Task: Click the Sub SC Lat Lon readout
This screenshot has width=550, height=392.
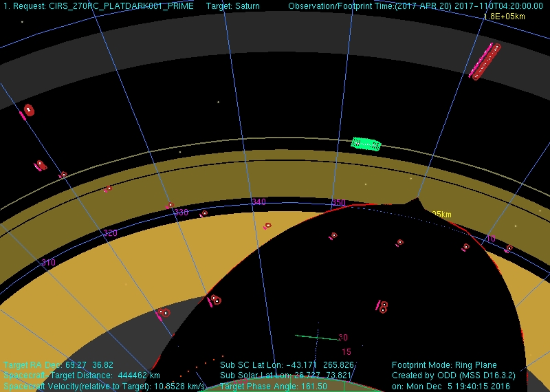Action: 287,365
